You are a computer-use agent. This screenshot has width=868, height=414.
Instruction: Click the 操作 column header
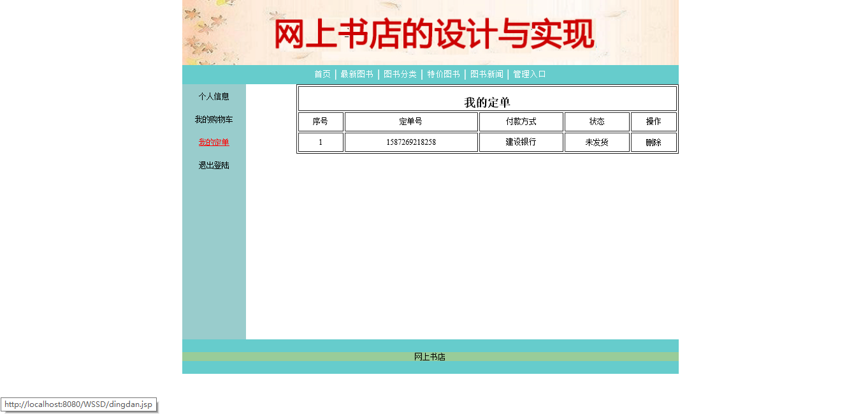click(x=653, y=122)
